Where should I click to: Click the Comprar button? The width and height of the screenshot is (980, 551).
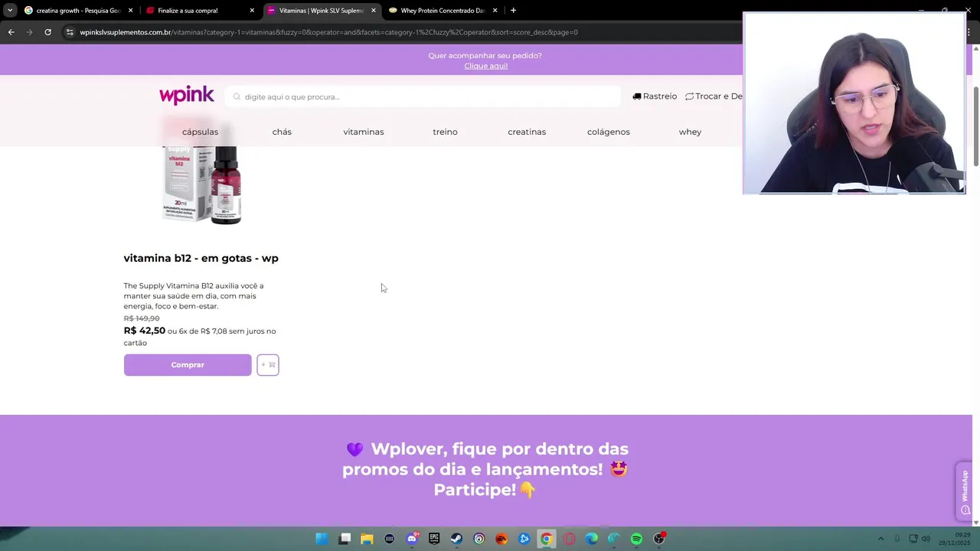click(188, 365)
